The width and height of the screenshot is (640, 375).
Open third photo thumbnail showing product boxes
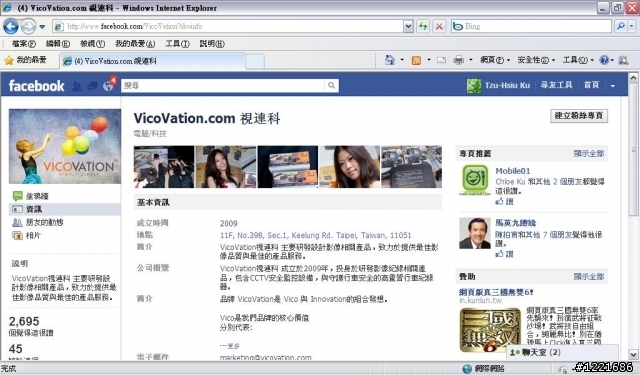coord(288,167)
